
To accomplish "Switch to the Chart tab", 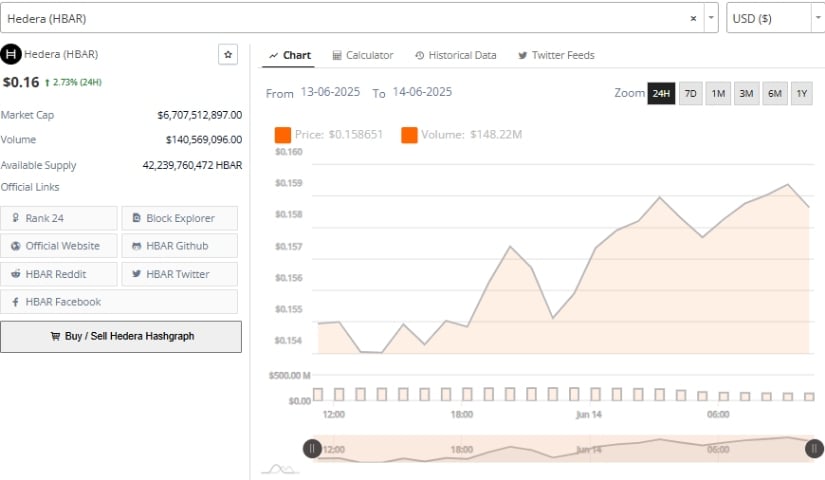I will point(290,55).
